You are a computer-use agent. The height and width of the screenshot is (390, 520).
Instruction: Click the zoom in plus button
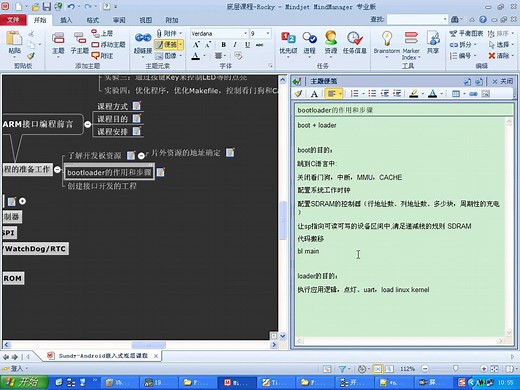484,369
